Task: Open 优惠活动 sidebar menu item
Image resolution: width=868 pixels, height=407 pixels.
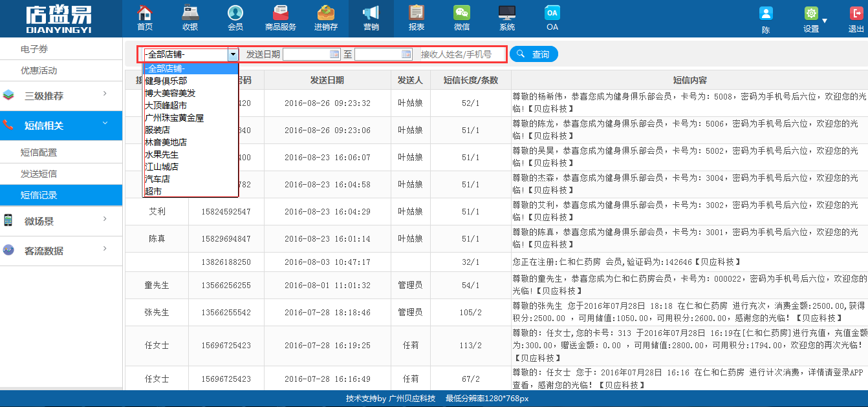Action: pos(61,70)
